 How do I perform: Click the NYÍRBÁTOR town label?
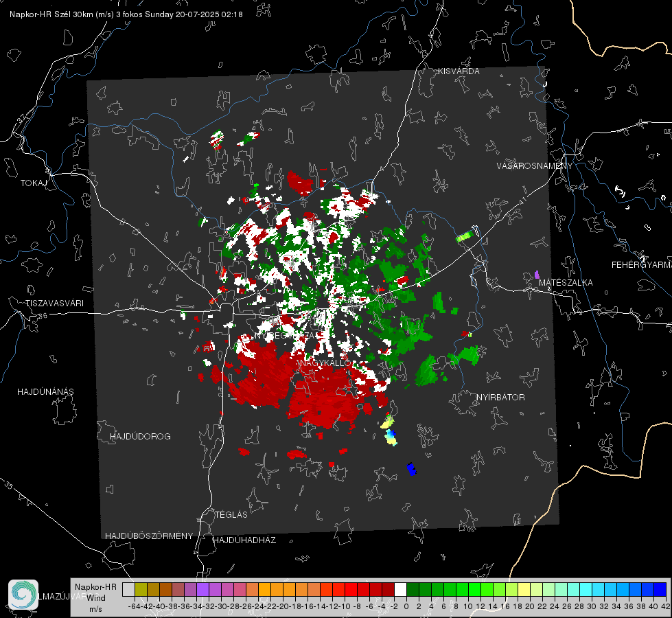coord(500,398)
